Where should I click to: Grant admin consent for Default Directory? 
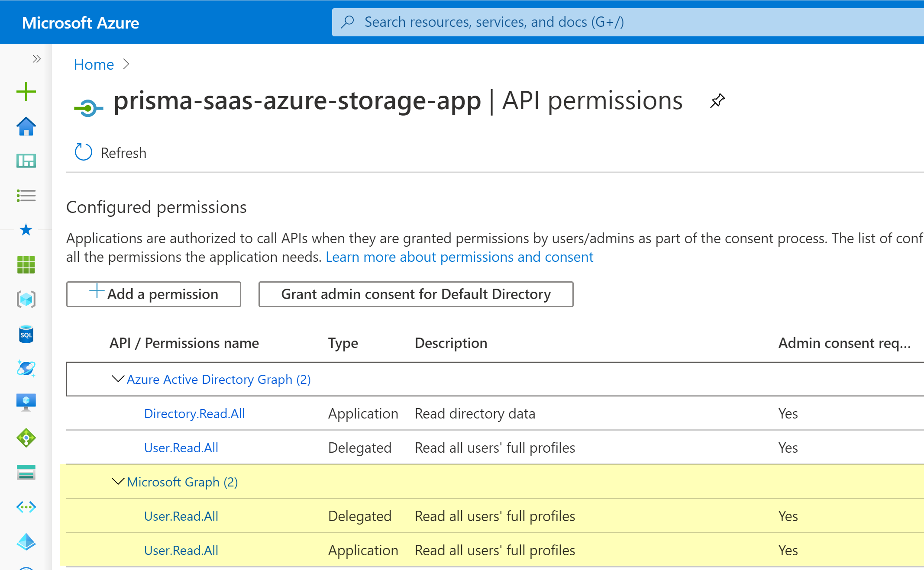click(416, 294)
